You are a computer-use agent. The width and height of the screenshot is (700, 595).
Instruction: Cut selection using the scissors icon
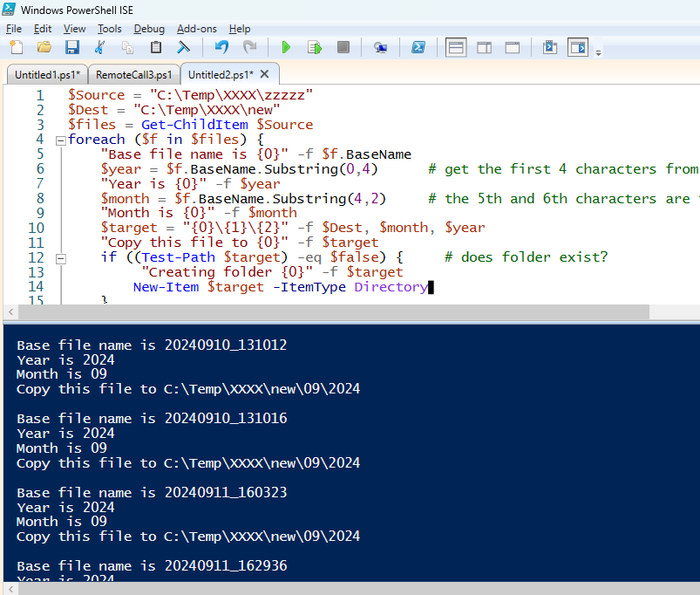click(x=99, y=47)
